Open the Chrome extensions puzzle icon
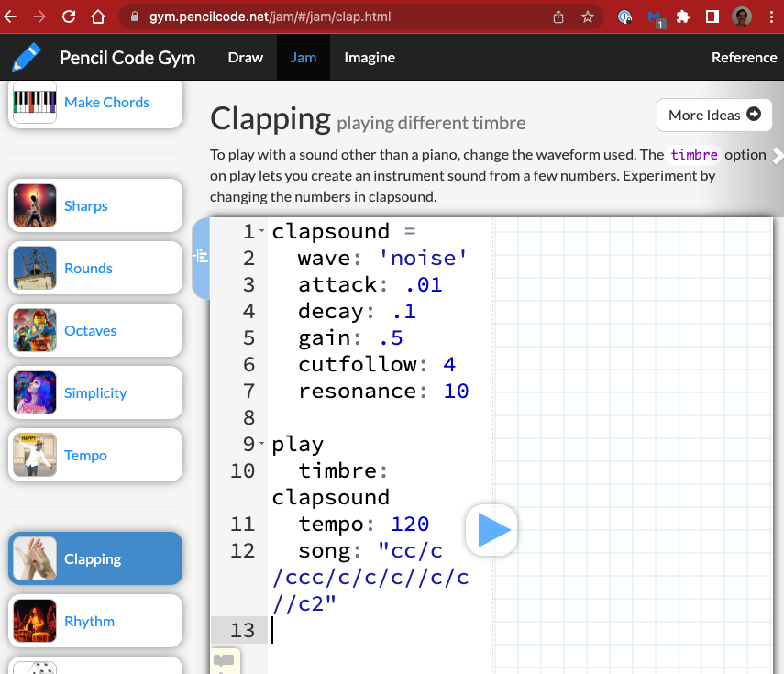The height and width of the screenshot is (674, 784). pyautogui.click(x=683, y=17)
